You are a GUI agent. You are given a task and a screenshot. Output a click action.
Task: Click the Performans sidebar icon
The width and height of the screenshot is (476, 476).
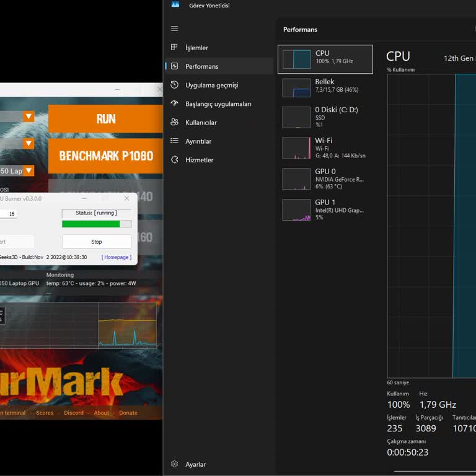click(174, 66)
